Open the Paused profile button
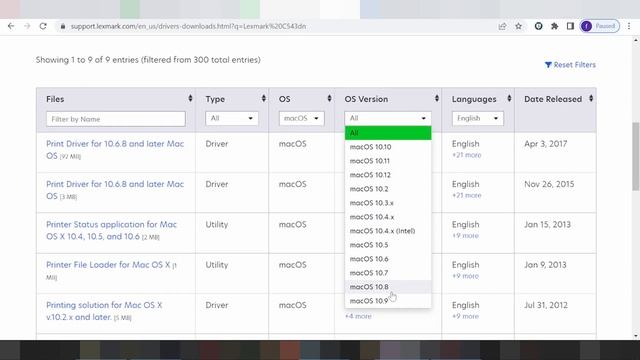 coord(600,26)
